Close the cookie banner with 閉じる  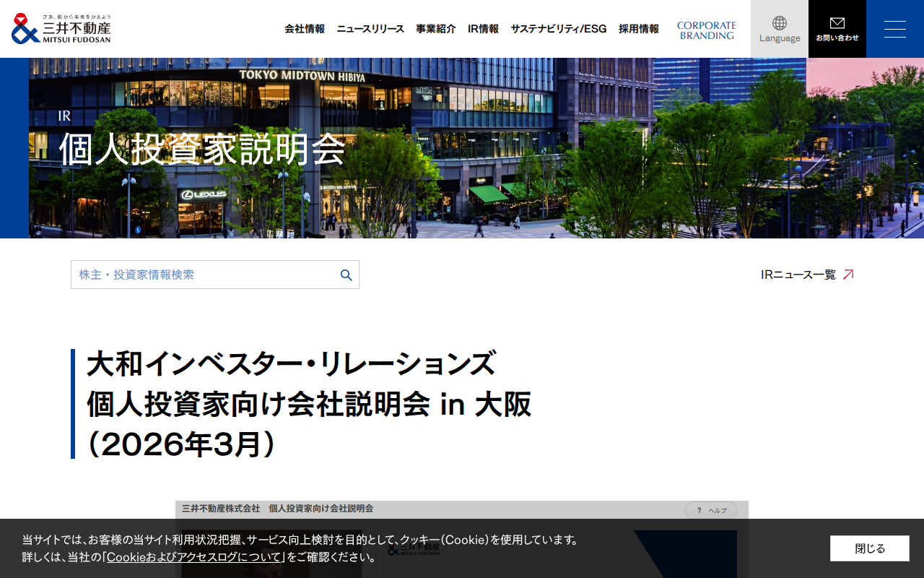(x=870, y=548)
